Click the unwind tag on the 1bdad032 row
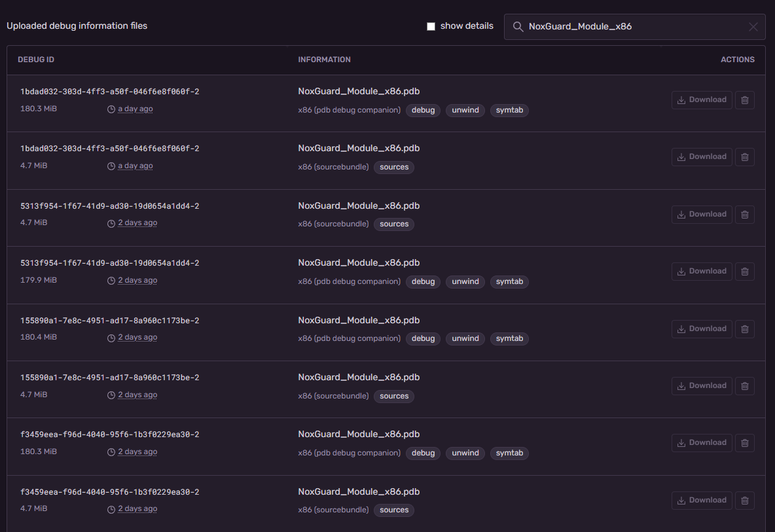 click(x=465, y=110)
